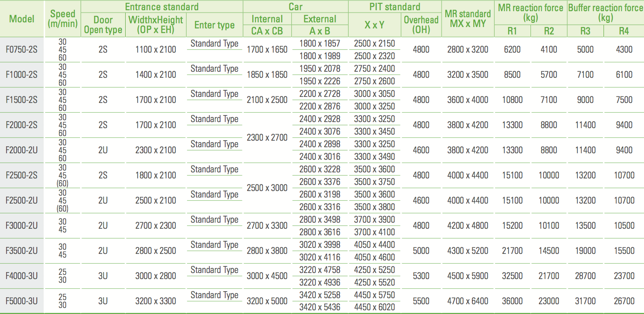644x314 pixels.
Task: Select the Overhead (OH) column header
Action: click(421, 25)
